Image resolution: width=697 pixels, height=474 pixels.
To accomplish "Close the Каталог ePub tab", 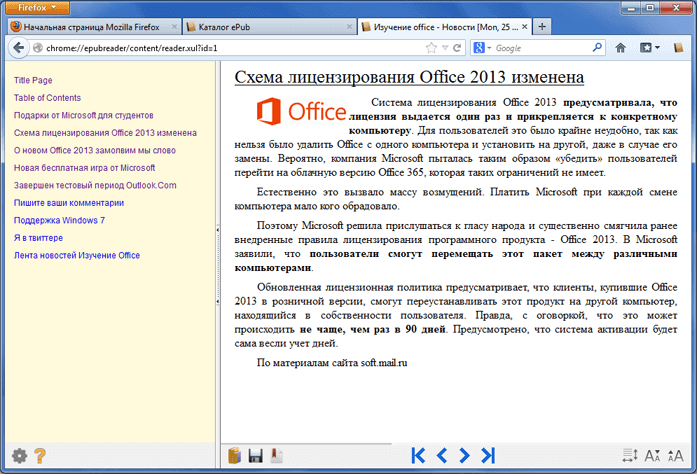I will 349,27.
